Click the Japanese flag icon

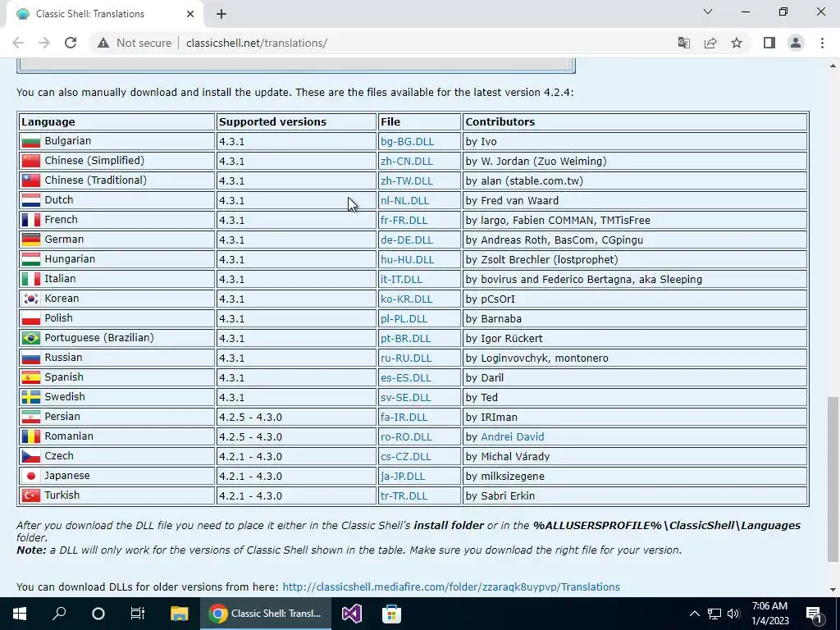coord(30,476)
